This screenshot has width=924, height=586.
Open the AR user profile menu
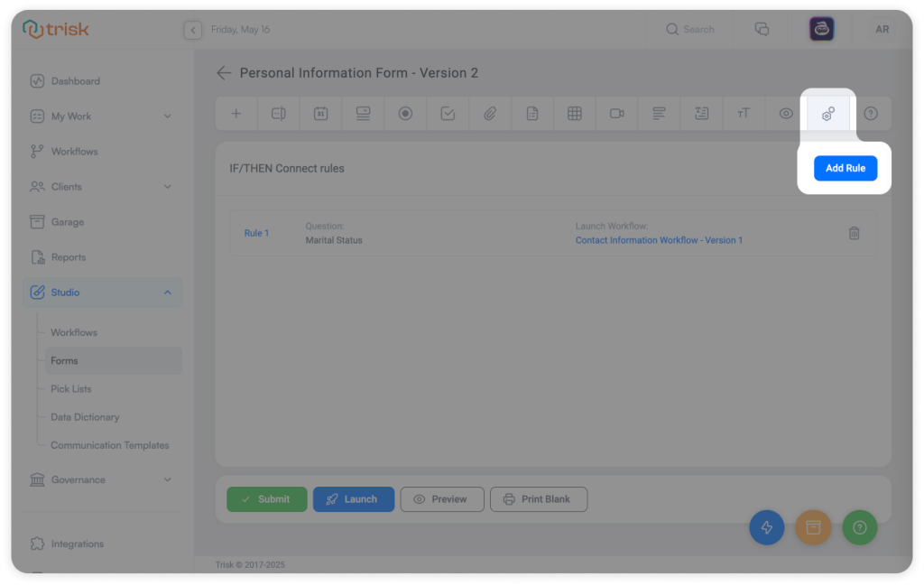[x=882, y=29]
